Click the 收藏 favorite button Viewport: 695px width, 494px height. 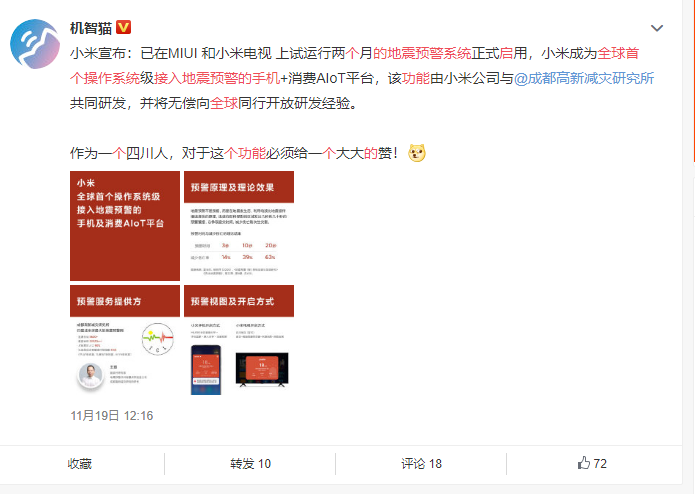click(x=80, y=464)
